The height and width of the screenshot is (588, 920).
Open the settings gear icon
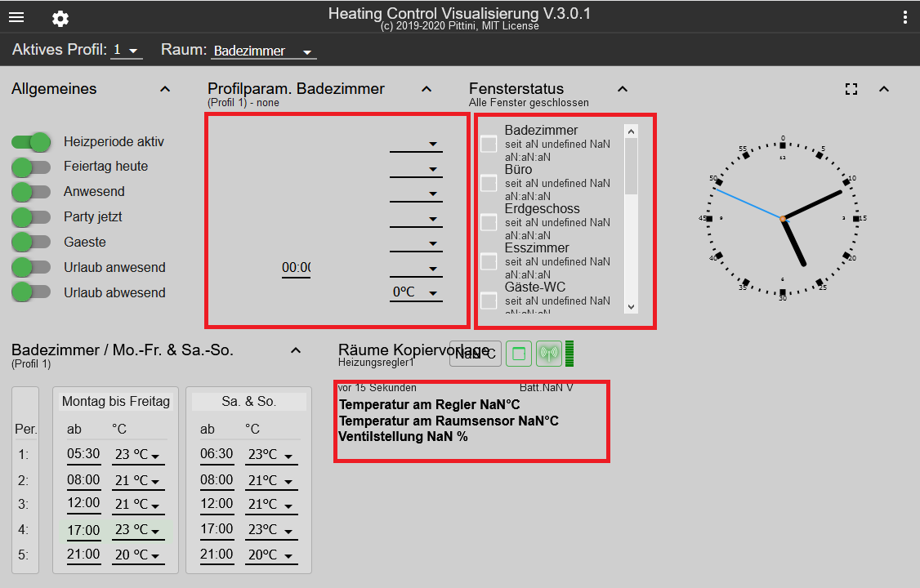click(x=60, y=18)
